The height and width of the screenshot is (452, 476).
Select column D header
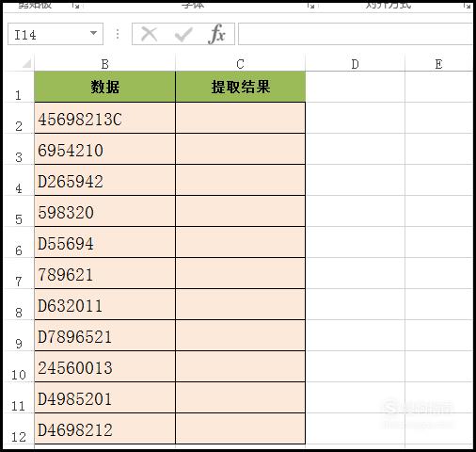(355, 64)
